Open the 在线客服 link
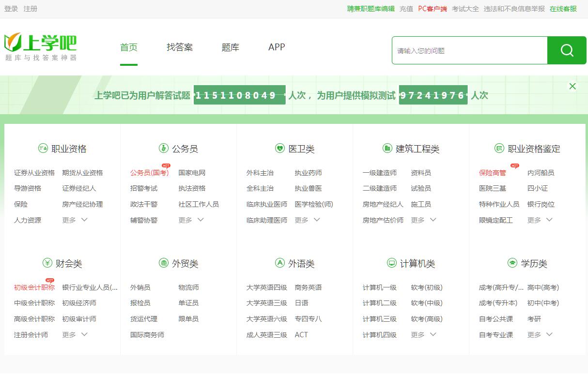Viewport: 588px width, 375px height. (x=563, y=9)
